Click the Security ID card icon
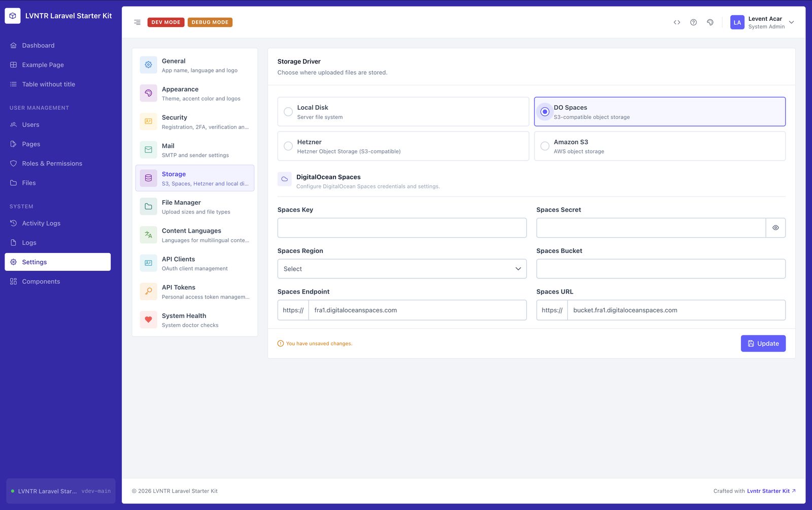 (x=148, y=121)
